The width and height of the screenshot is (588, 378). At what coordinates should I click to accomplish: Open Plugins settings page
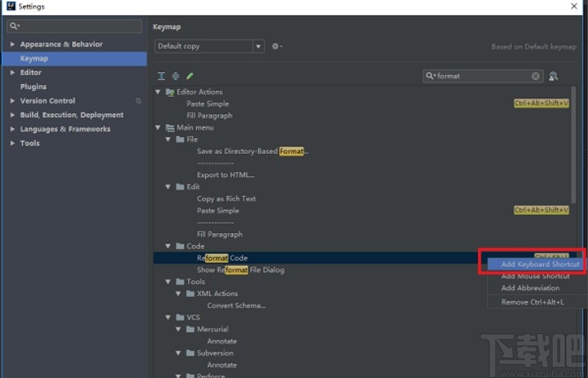click(33, 86)
